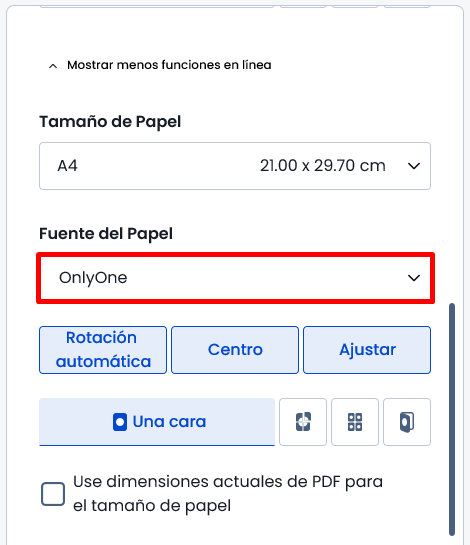470x545 pixels.
Task: Toggle the Ajustar fit option
Action: pyautogui.click(x=367, y=350)
